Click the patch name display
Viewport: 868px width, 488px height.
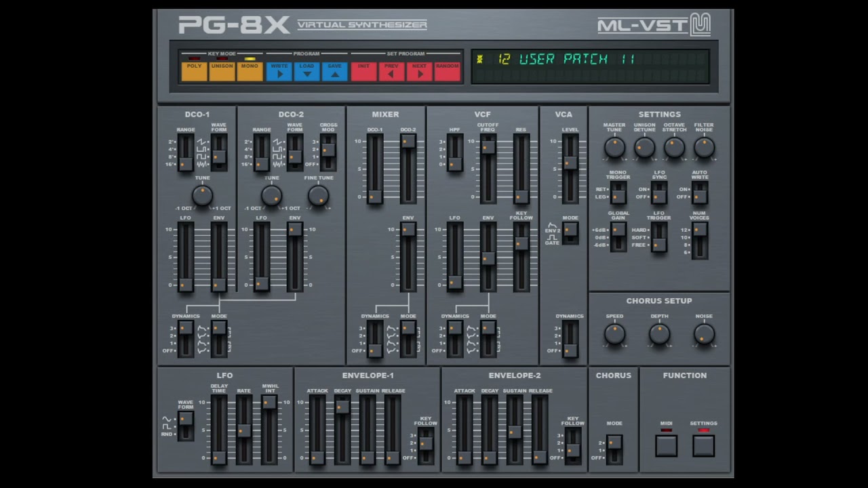[x=590, y=66]
